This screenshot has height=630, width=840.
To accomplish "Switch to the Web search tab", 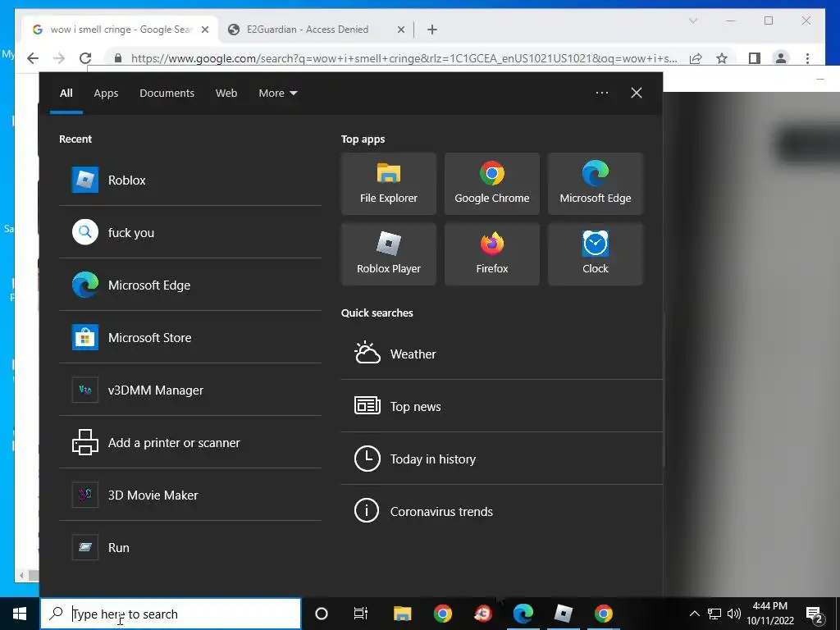I will pos(226,94).
